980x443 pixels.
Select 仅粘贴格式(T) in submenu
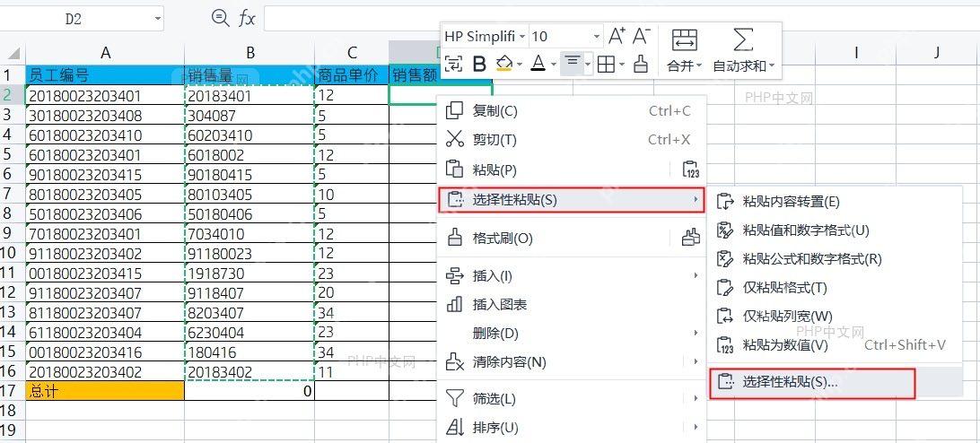pos(836,288)
